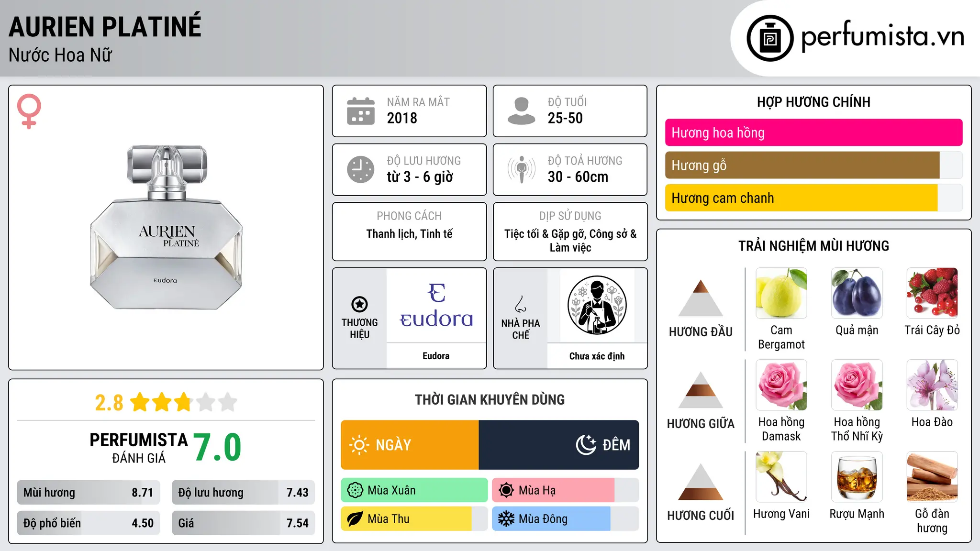The width and height of the screenshot is (980, 551).
Task: Click the Mùa Thu season bar
Action: (414, 519)
